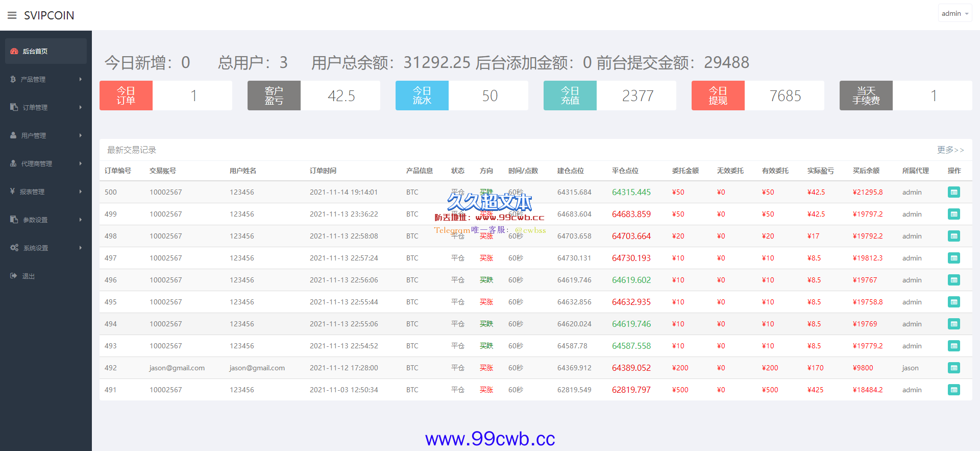
Task: Click the agent icon beside 代理商管理
Action: 14,163
